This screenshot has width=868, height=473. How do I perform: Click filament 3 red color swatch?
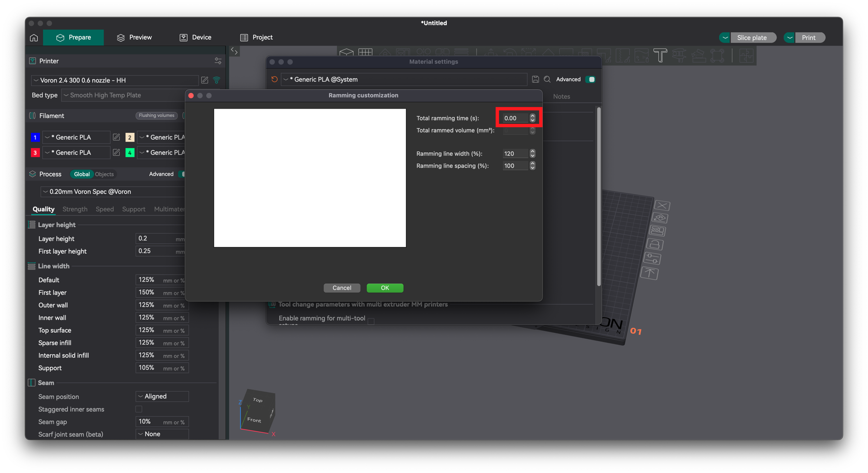[x=35, y=152]
